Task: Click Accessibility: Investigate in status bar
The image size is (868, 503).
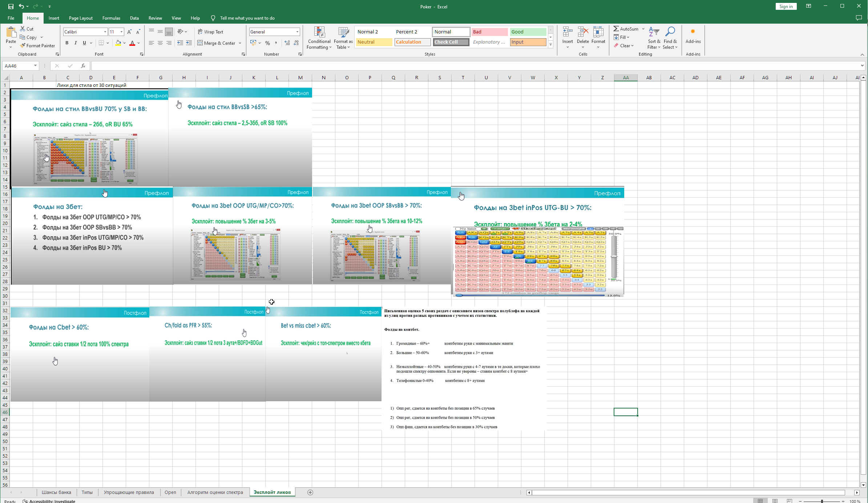Action: click(x=49, y=501)
